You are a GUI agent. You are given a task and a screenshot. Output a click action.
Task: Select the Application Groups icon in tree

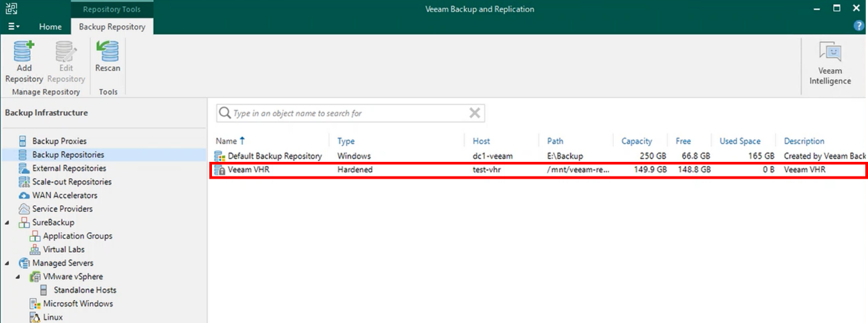coord(35,236)
